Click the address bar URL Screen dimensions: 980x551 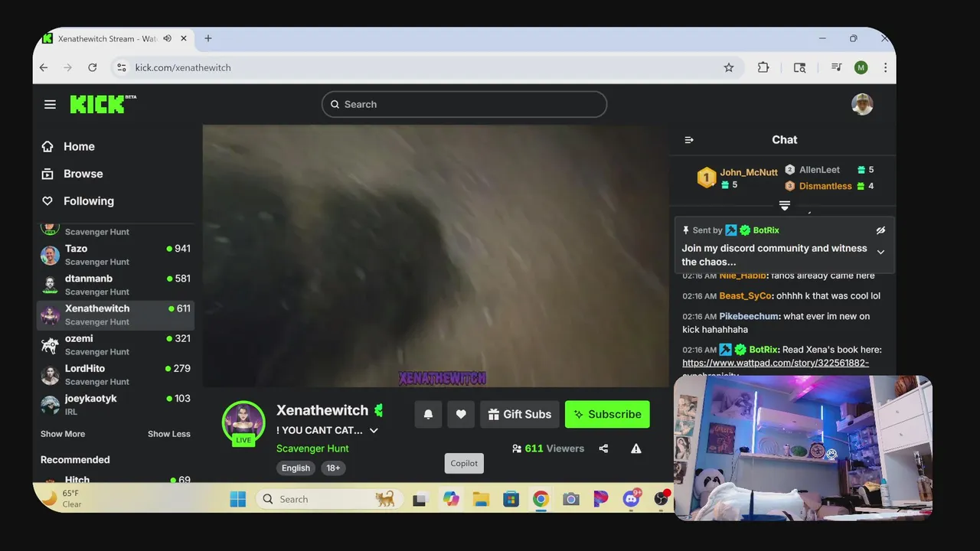coord(183,67)
